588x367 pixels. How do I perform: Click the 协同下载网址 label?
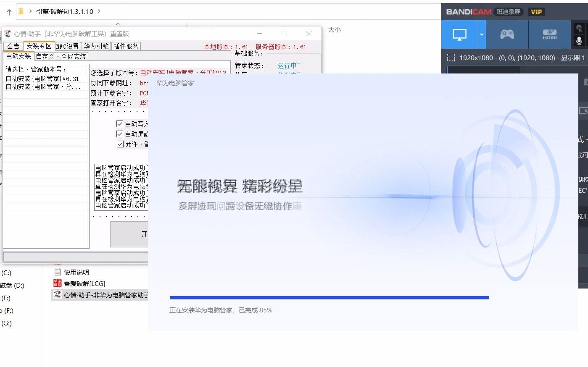pos(111,83)
